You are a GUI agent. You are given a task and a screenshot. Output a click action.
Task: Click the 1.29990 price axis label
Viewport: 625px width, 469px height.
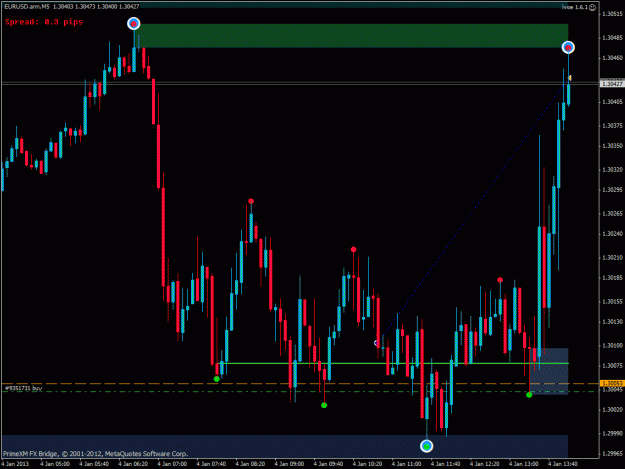click(x=613, y=434)
